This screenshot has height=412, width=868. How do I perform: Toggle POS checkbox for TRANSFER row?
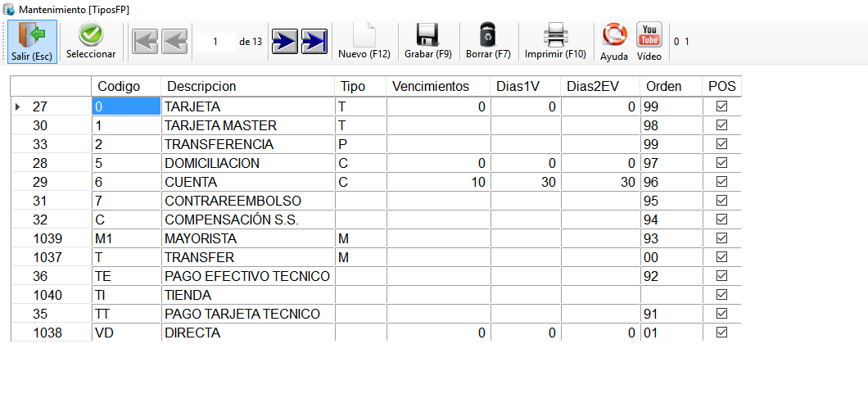721,257
